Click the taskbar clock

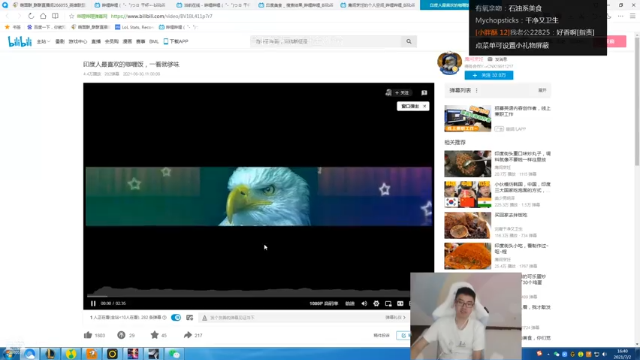[623, 353]
